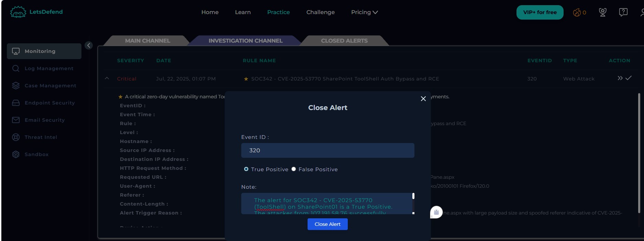
Task: Click the Jul, 22, 2025 date cell
Action: click(186, 79)
